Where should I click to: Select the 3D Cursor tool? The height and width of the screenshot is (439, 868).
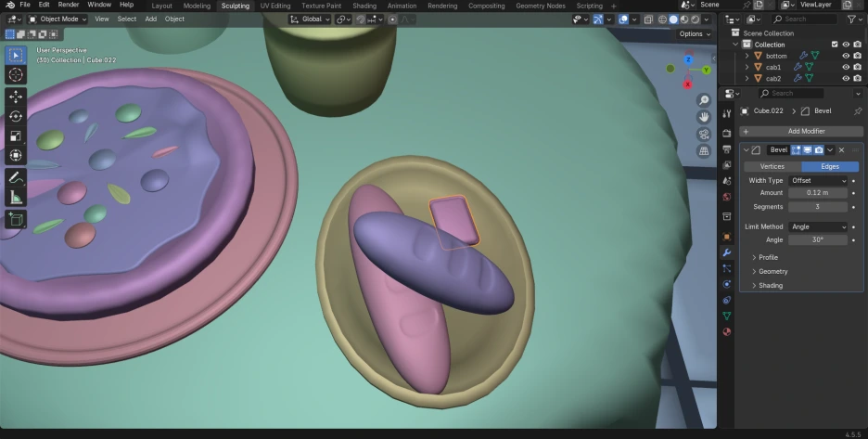point(16,75)
